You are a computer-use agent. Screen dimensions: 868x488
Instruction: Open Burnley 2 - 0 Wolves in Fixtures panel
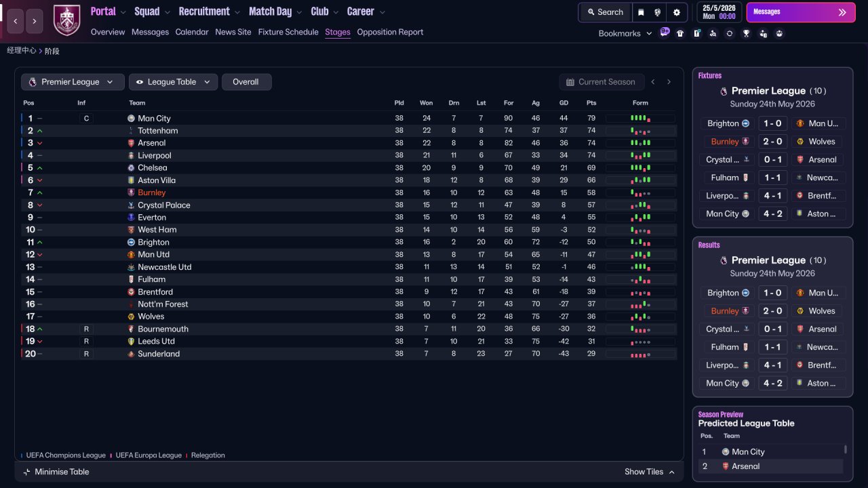773,142
